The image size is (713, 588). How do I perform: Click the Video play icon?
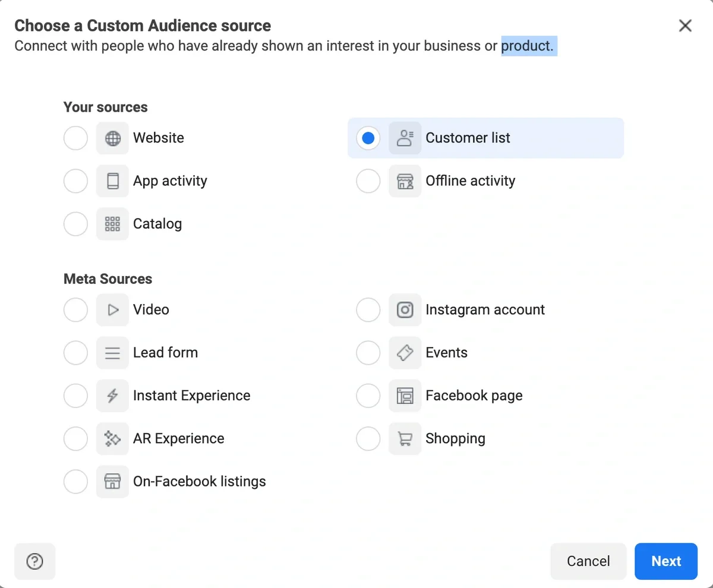pos(112,309)
